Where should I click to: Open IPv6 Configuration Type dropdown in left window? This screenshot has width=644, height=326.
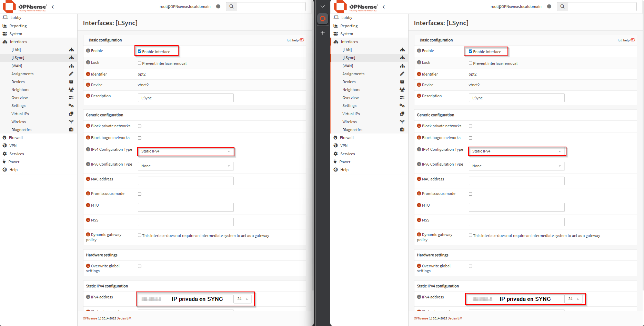click(x=186, y=166)
